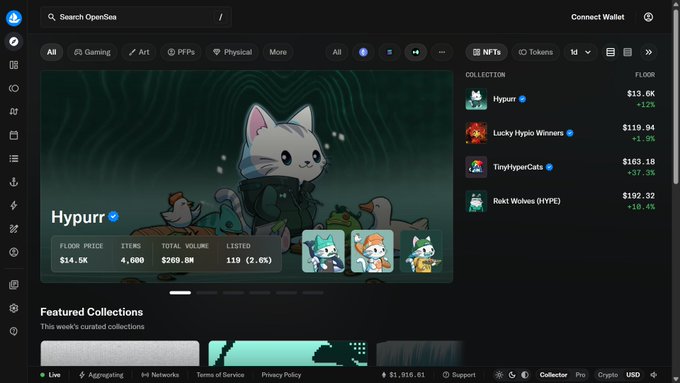Screen dimensions: 680x383
Task: Open the studio pencil icon in sidebar
Action: point(14,229)
